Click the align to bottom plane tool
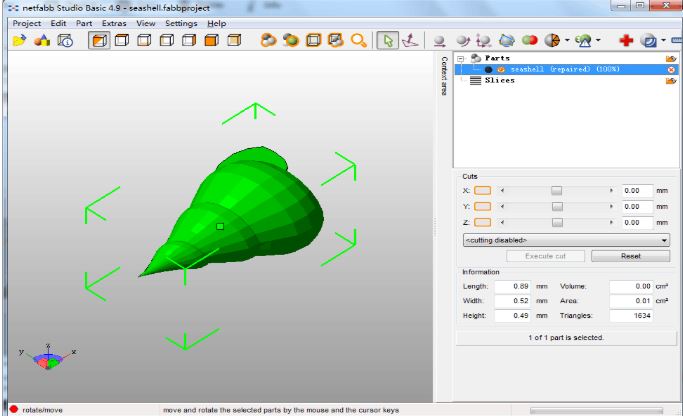 410,41
